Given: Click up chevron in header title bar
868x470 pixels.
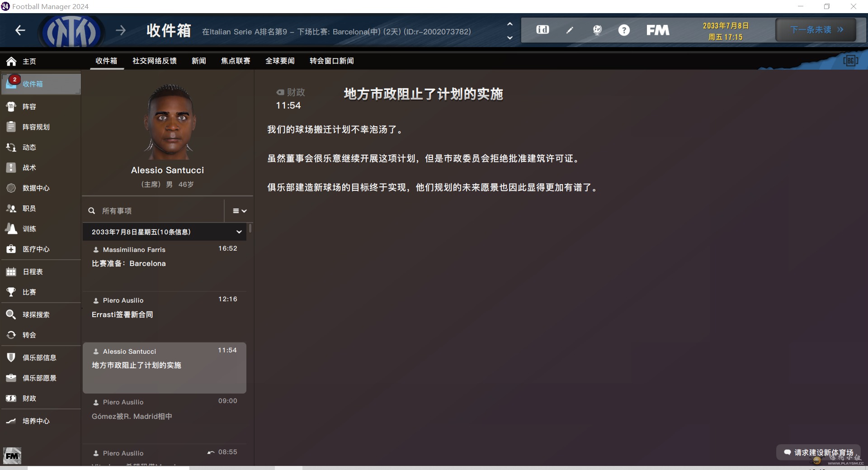Looking at the screenshot, I should (509, 24).
